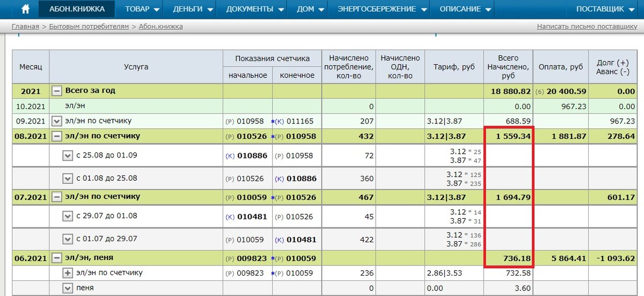Click the Начислено ОДН column header
644x296 pixels.
pos(400,67)
